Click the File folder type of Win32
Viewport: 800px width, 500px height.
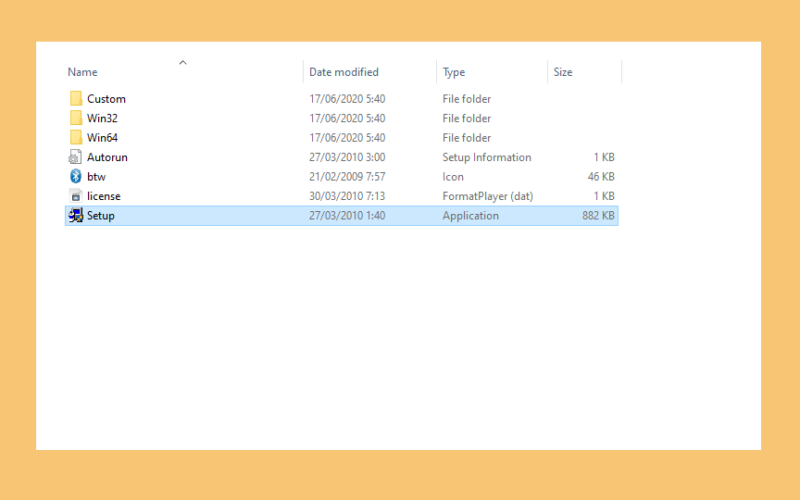coord(466,118)
